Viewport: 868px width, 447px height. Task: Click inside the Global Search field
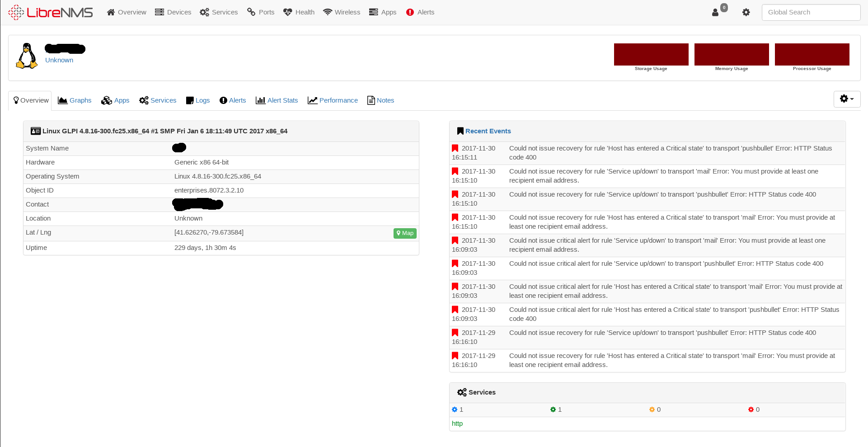click(x=811, y=12)
